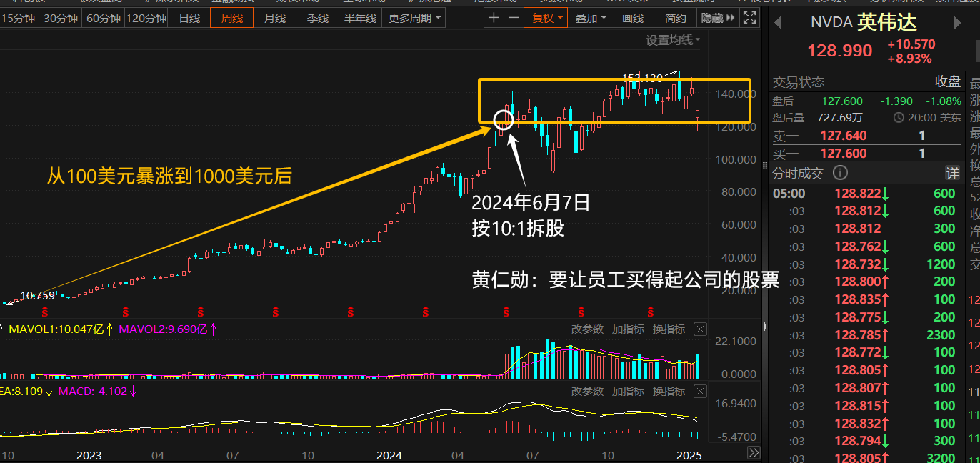Go to next stock with right arrow
The height and width of the screenshot is (463, 980).
pyautogui.click(x=957, y=24)
